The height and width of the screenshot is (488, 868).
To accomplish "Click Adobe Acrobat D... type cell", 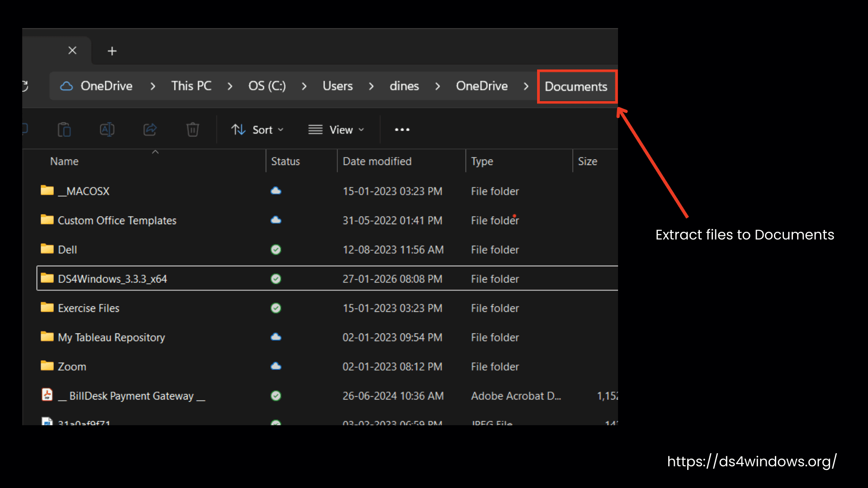I will point(516,396).
